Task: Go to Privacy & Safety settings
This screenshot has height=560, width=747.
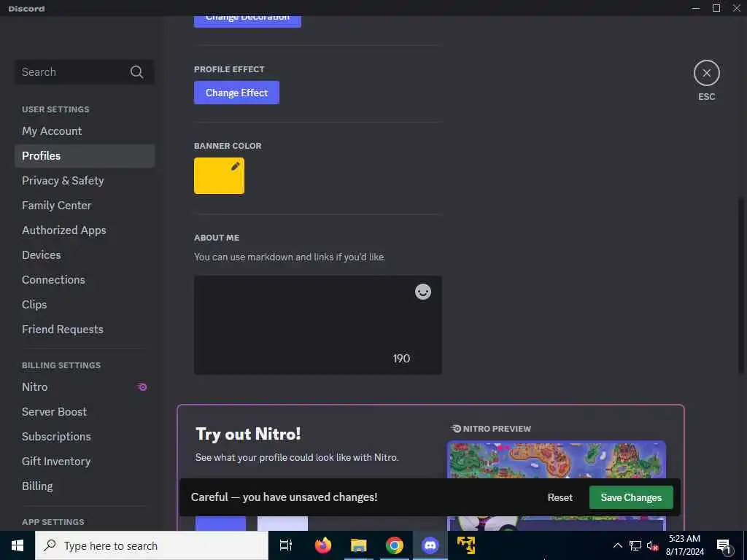Action: click(x=85, y=181)
